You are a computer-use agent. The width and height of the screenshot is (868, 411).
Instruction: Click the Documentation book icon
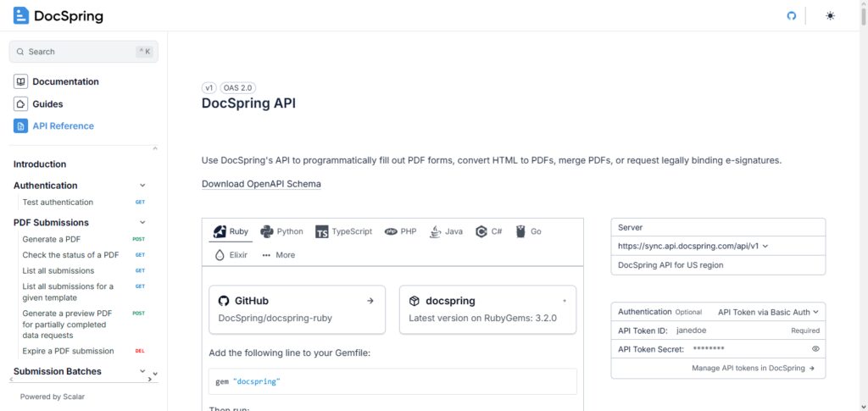[x=20, y=82]
